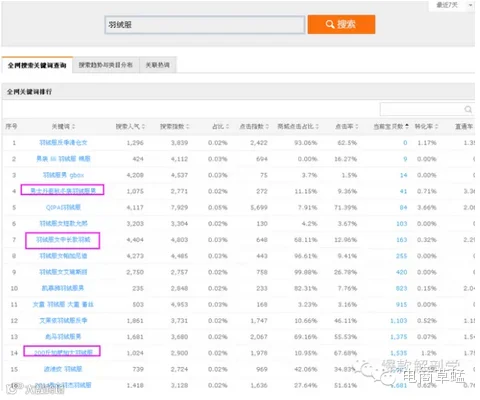Switch to the 搜索趋势与类目分布 tab

coord(106,65)
